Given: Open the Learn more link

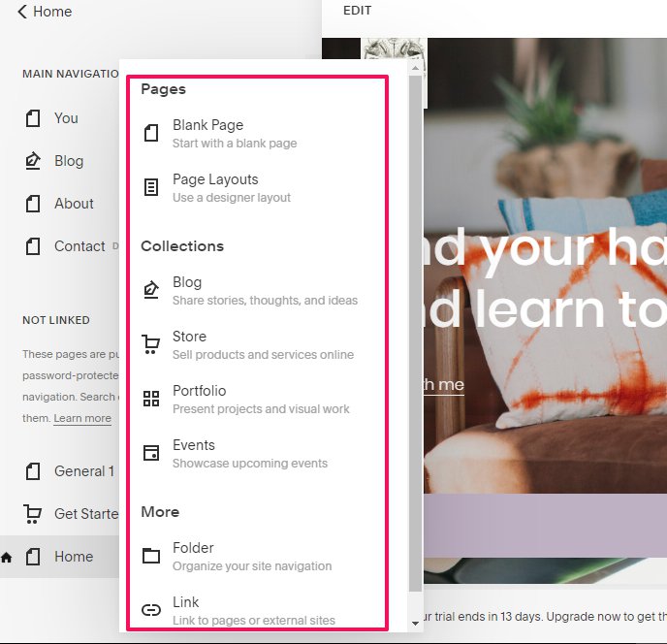Looking at the screenshot, I should click(x=82, y=418).
